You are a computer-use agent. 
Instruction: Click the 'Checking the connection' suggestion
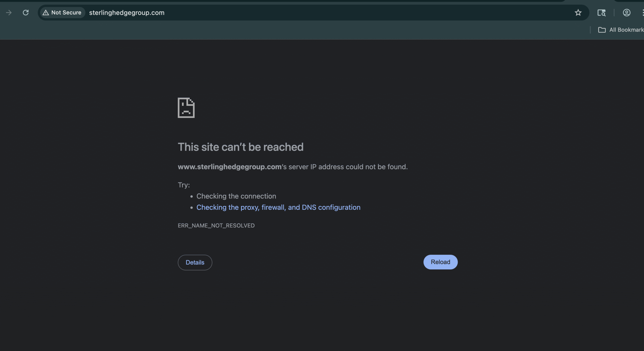[236, 196]
